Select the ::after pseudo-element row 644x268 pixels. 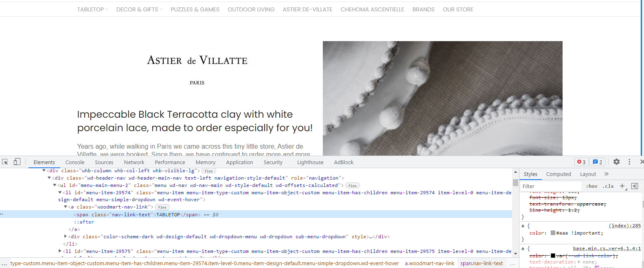click(84, 222)
